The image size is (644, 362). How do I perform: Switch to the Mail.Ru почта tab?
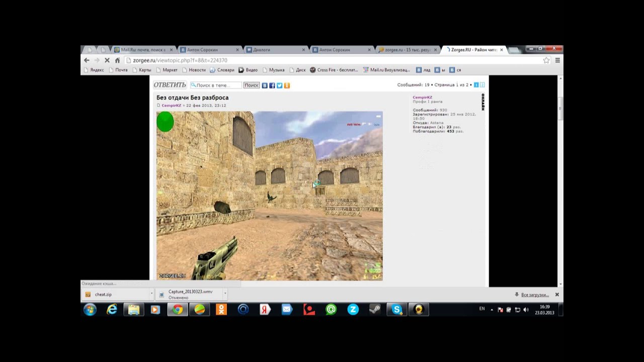click(143, 50)
